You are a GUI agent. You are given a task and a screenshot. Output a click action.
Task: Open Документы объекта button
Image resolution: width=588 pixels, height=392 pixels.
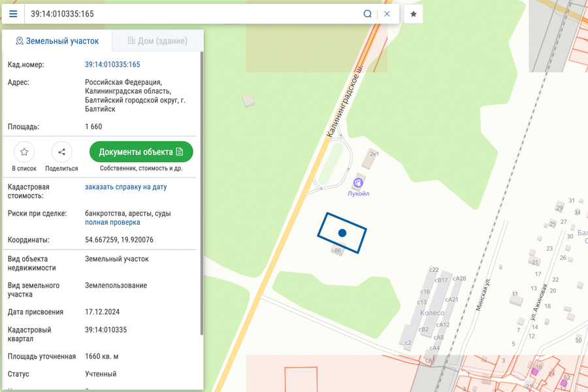coord(141,152)
